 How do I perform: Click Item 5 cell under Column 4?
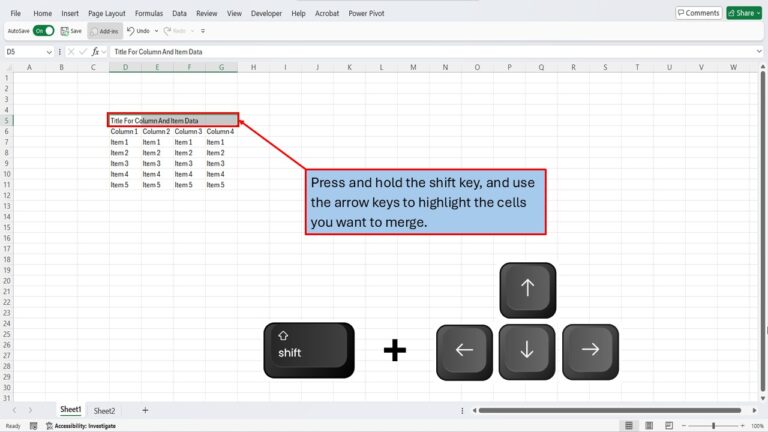click(221, 185)
